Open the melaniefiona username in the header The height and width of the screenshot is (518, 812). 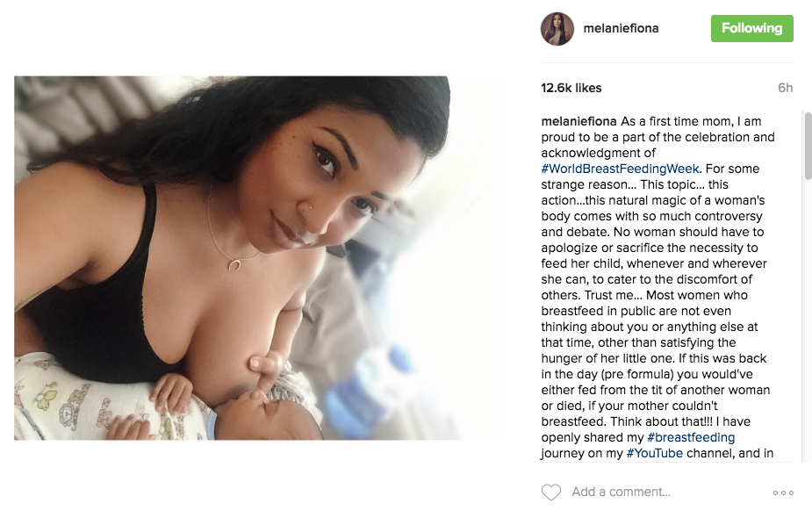pos(621,28)
